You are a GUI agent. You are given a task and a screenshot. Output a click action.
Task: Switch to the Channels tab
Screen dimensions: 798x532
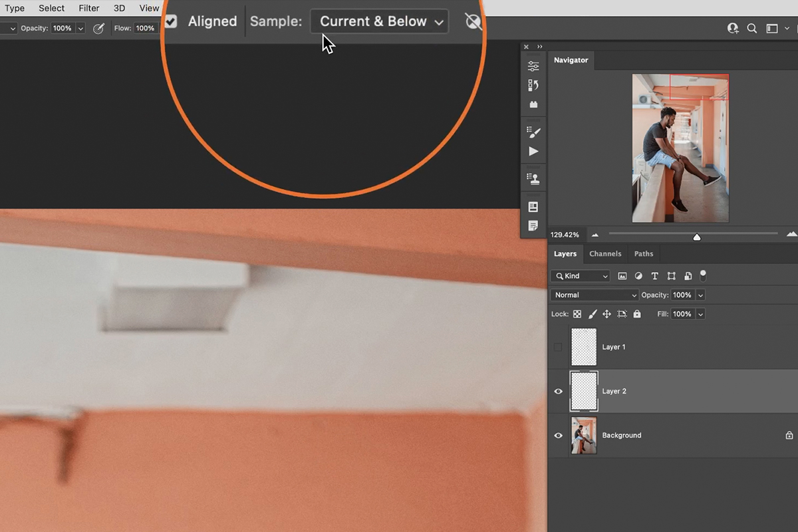605,253
